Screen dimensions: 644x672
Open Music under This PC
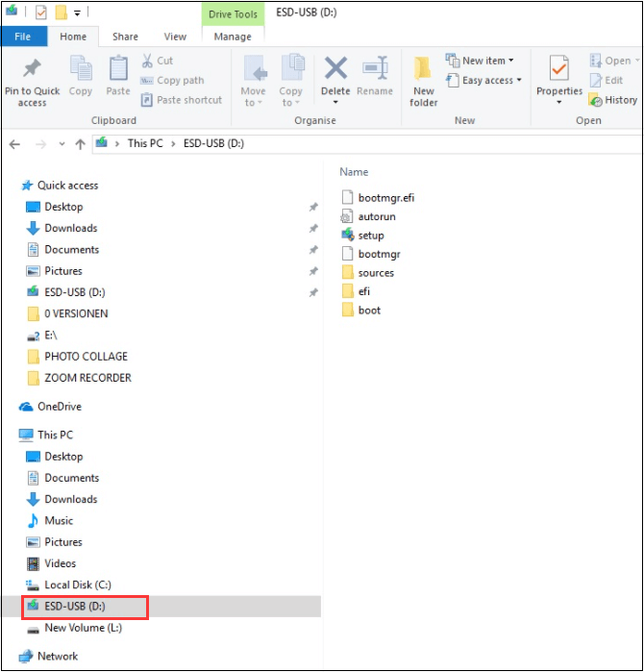tap(50, 521)
